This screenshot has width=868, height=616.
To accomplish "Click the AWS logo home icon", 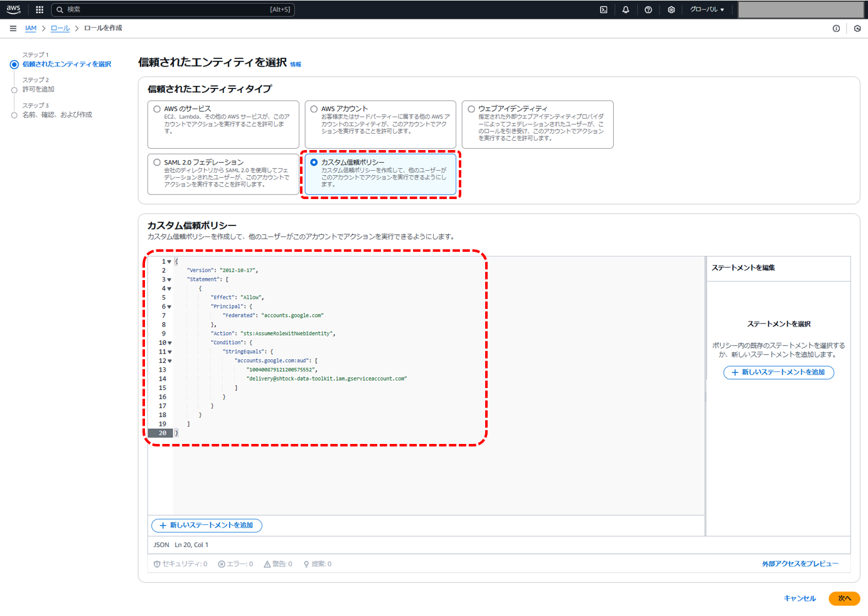I will point(13,9).
